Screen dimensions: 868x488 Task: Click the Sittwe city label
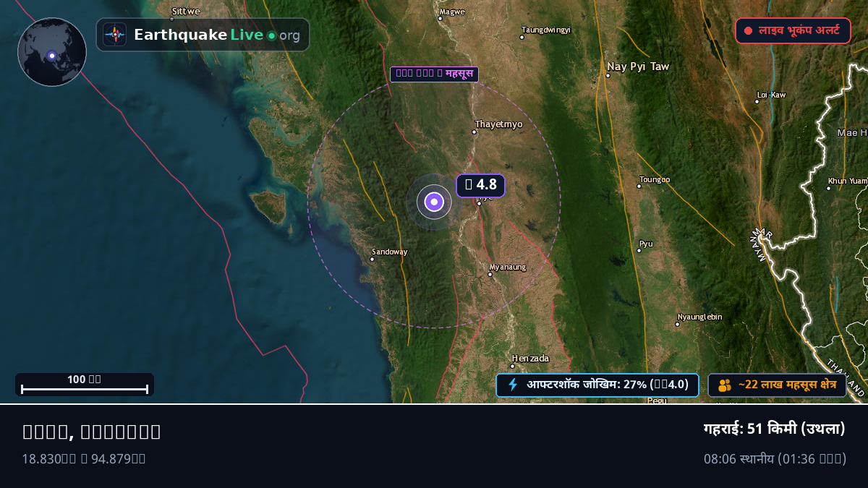(x=186, y=12)
